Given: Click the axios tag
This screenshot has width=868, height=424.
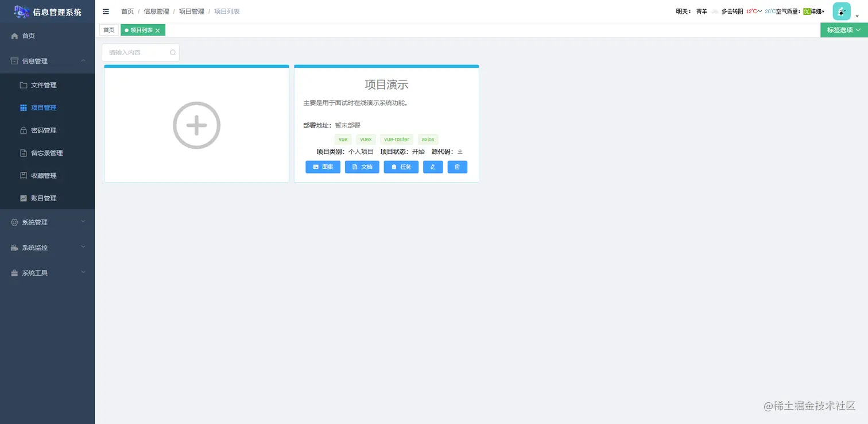Looking at the screenshot, I should pos(428,139).
